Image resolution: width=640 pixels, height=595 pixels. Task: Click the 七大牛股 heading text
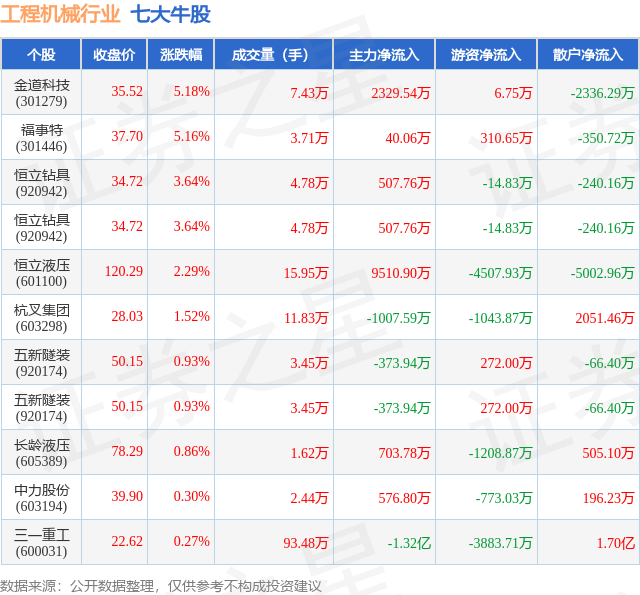pyautogui.click(x=170, y=14)
